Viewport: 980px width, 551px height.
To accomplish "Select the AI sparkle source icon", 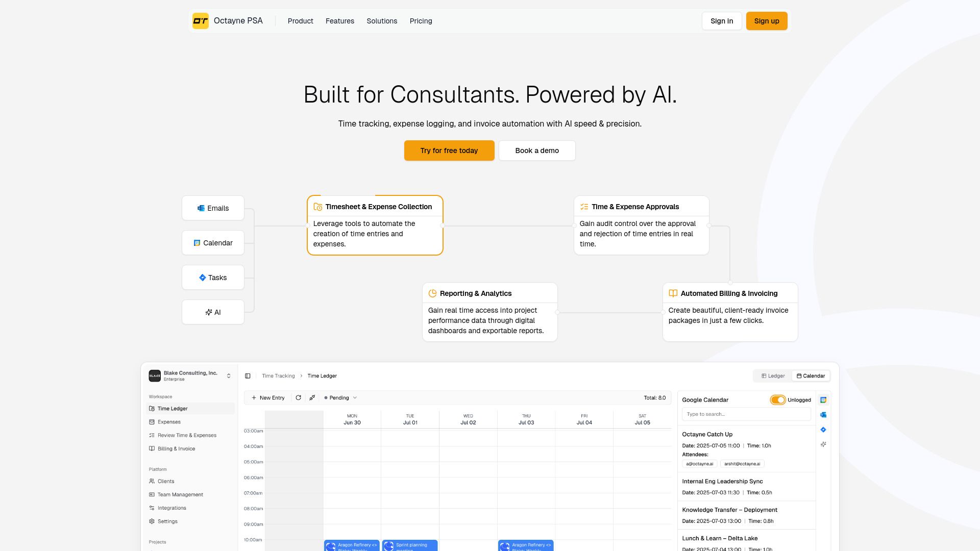I will coord(823,444).
